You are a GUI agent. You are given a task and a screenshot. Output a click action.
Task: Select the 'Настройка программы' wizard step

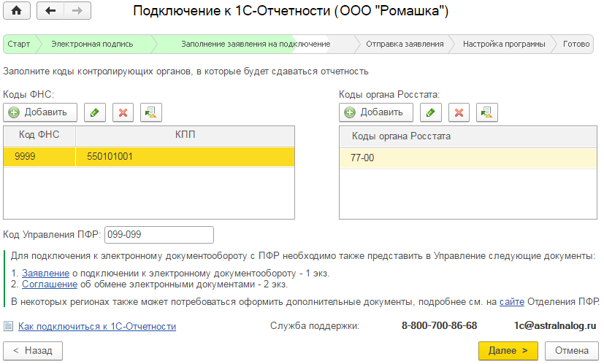click(504, 44)
